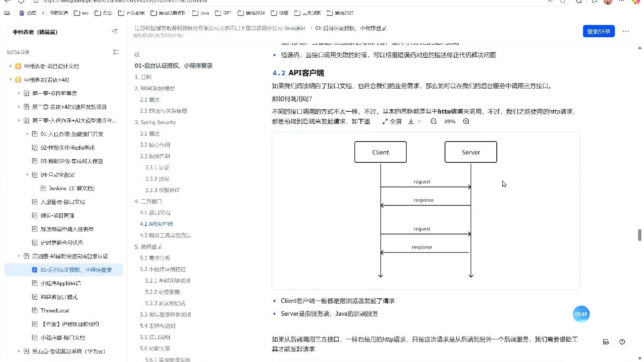The height and width of the screenshot is (362, 644).
Task: Click breadcrumb 江苏传智播客 Java课纲 link
Action: (220, 28)
